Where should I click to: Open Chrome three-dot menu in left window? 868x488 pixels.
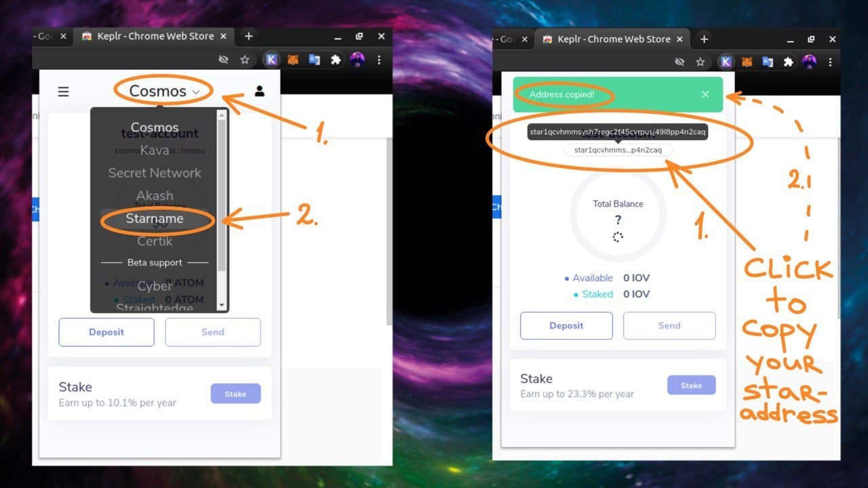pyautogui.click(x=378, y=60)
